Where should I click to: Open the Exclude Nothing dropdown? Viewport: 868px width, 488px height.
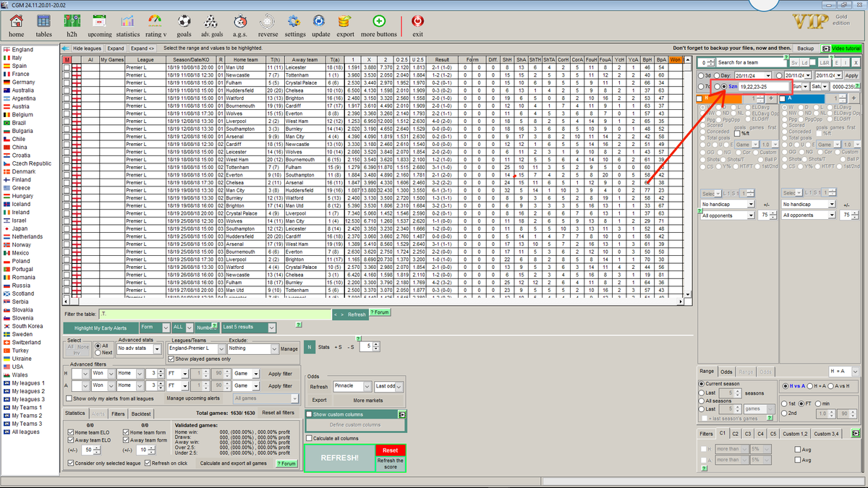pos(252,348)
